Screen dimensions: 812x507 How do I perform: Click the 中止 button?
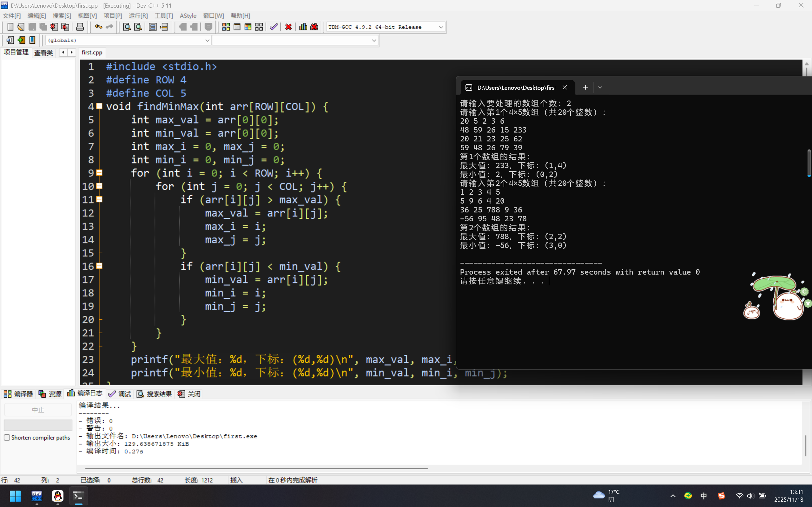[38, 409]
